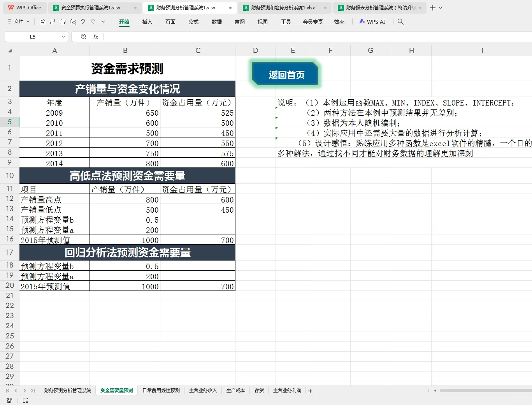Select the 视图 ribbon tab
The height and width of the screenshot is (405, 532).
263,22
